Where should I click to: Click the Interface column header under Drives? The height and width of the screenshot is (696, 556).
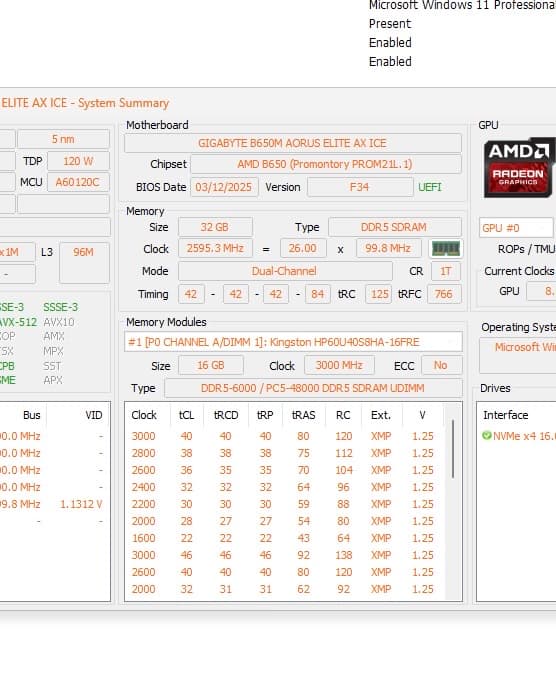tap(506, 415)
